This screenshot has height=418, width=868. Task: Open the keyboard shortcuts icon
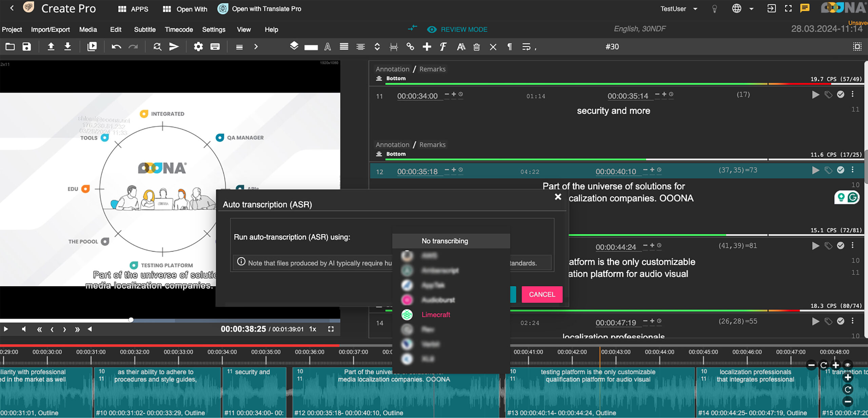coord(215,46)
